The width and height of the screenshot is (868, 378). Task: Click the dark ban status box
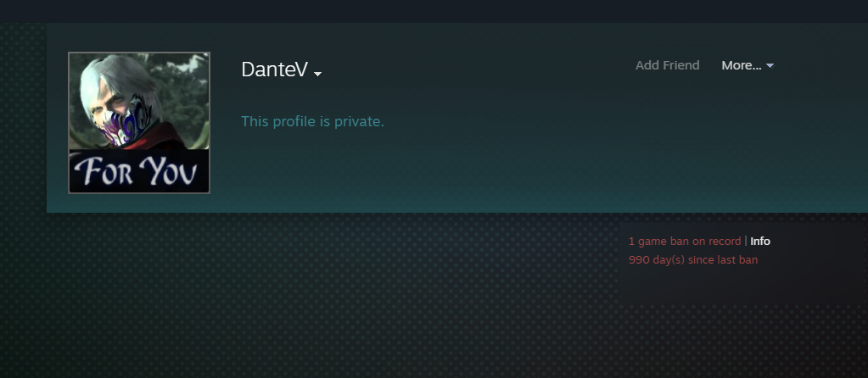pos(743,264)
